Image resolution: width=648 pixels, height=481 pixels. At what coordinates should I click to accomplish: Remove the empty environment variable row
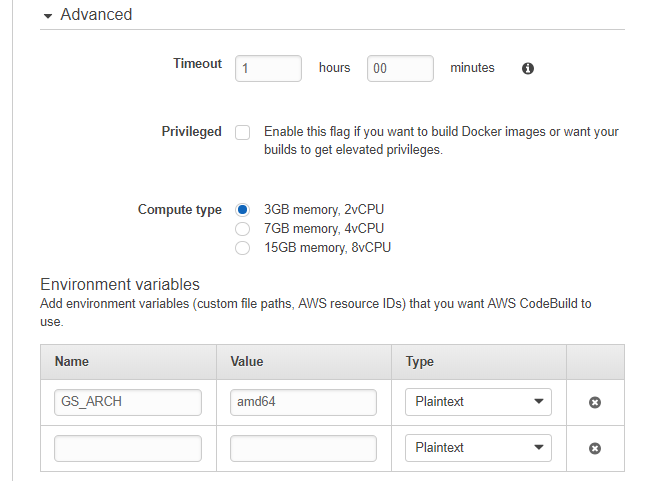(595, 448)
